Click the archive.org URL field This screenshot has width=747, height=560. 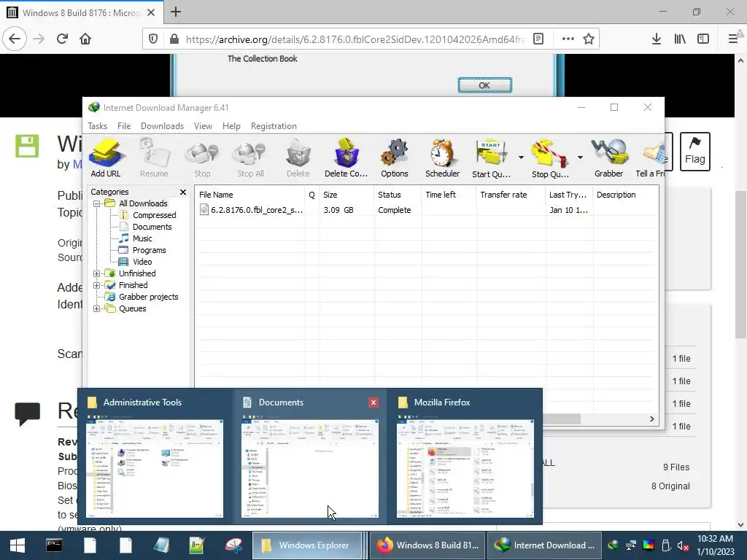click(x=355, y=39)
